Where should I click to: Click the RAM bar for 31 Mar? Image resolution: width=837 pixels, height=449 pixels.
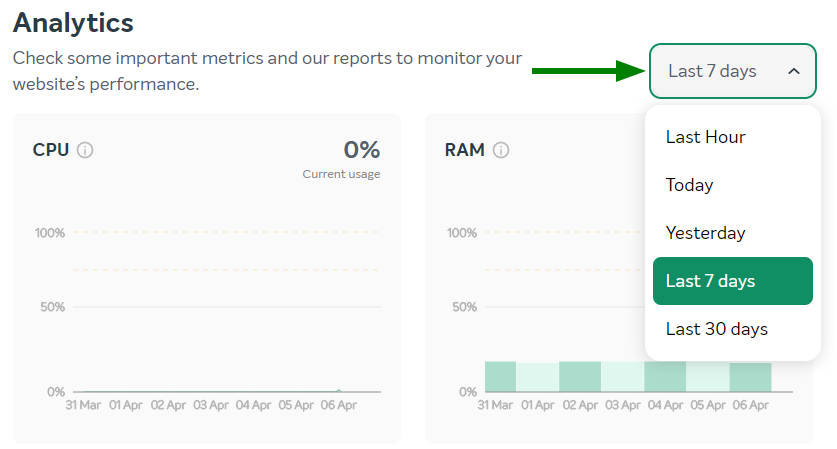coord(500,377)
